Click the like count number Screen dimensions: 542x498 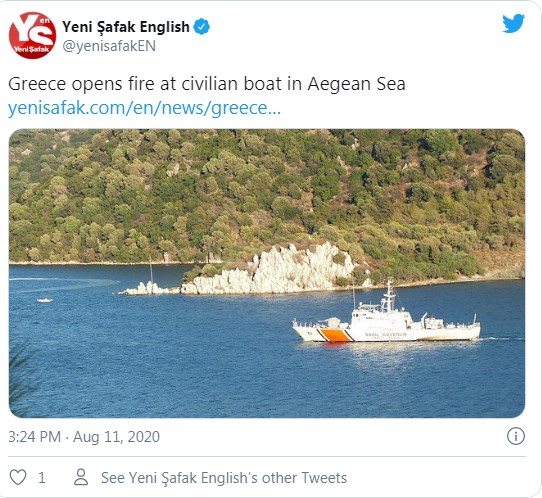coord(42,478)
